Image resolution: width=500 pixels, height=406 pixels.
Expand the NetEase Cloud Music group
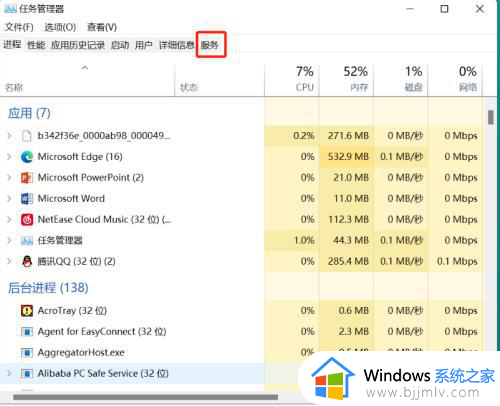tap(9, 220)
